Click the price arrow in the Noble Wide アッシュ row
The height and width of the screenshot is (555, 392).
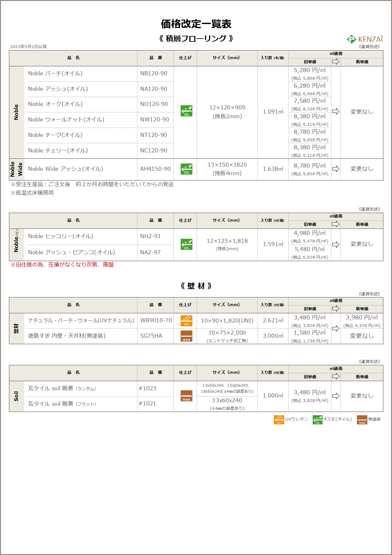(336, 169)
